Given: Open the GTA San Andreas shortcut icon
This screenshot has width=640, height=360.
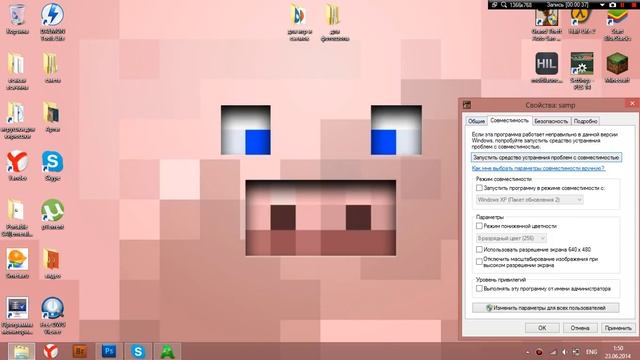Looking at the screenshot, I should click(547, 18).
